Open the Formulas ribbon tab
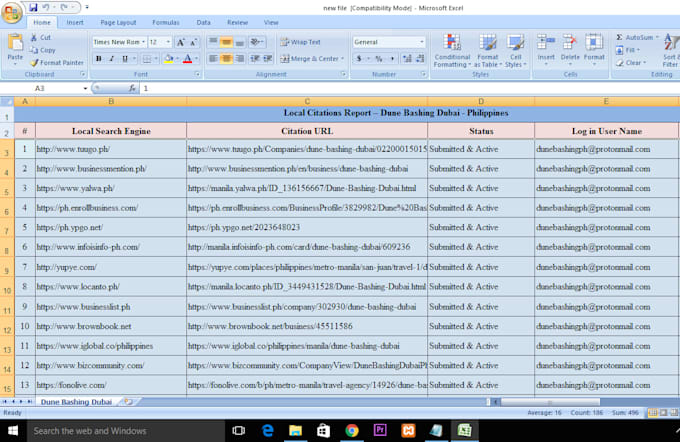680x442 pixels. 165,22
